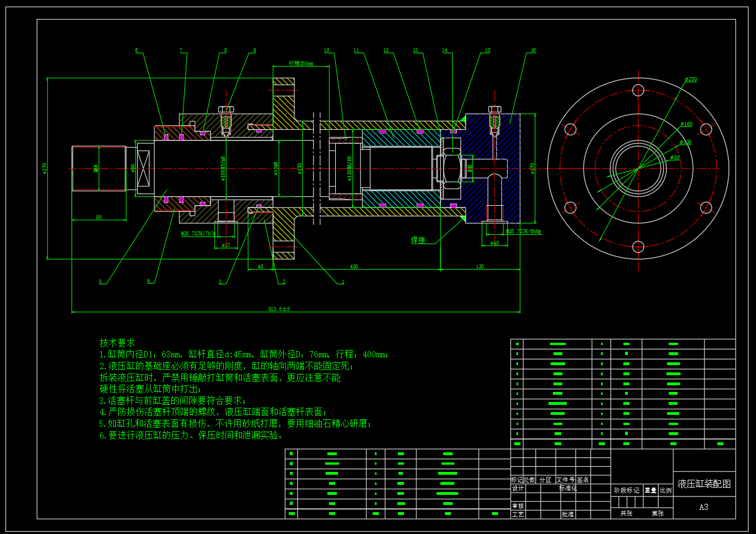Click the M25 7G7H/6h6g thread annotation

click(523, 231)
